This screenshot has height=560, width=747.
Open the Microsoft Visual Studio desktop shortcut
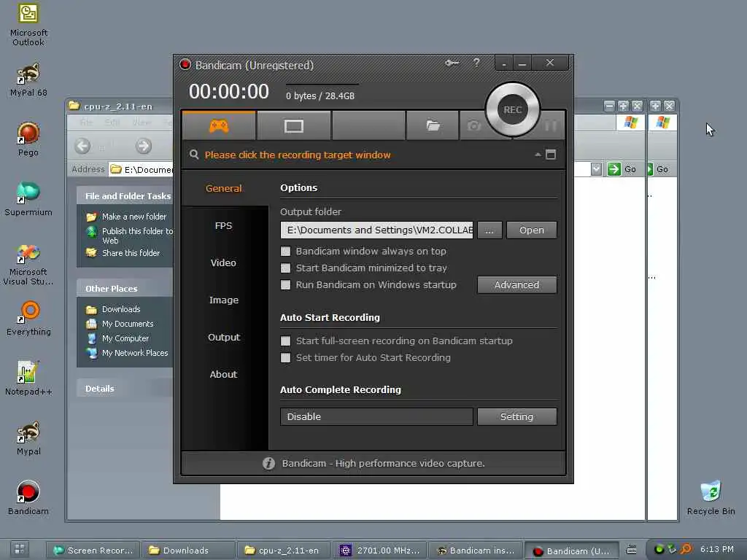point(28,265)
